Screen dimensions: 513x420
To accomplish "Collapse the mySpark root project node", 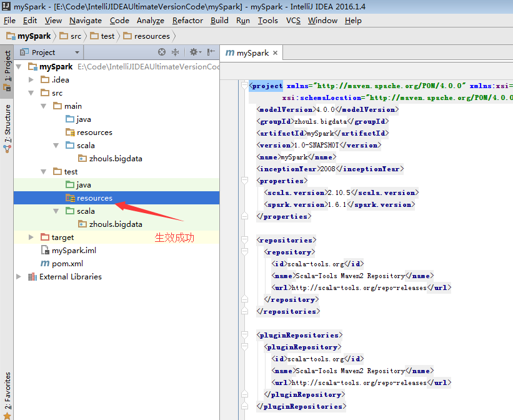I will [x=19, y=67].
